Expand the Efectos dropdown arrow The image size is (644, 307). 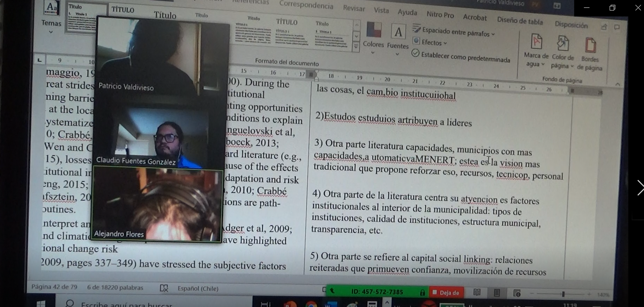point(445,43)
